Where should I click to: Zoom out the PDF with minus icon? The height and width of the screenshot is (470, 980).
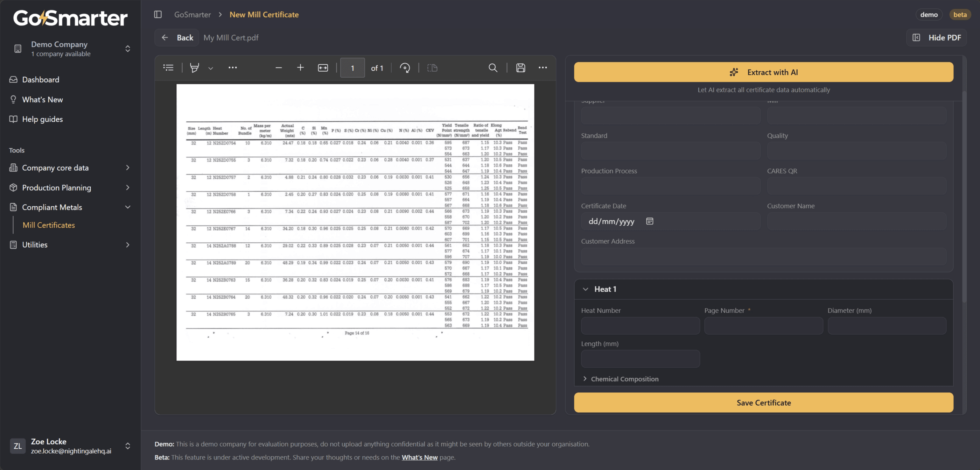(279, 68)
